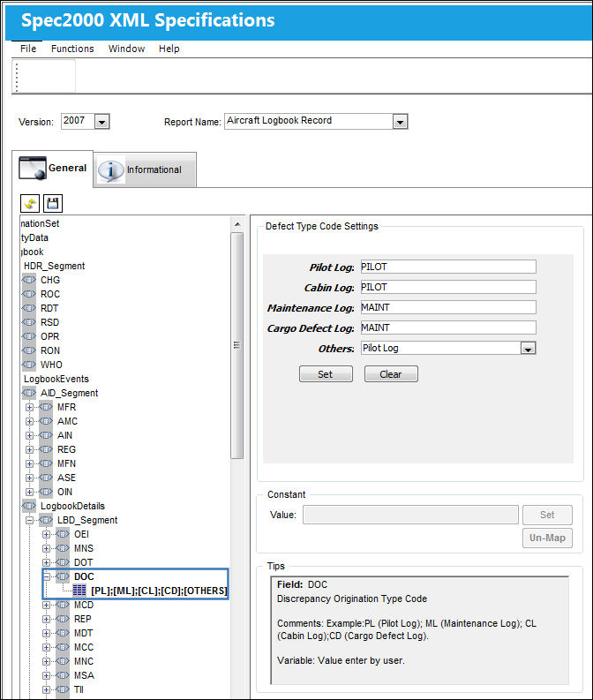Click the XML element icon beside RSD
Screen dimensions: 593x700
click(x=29, y=322)
